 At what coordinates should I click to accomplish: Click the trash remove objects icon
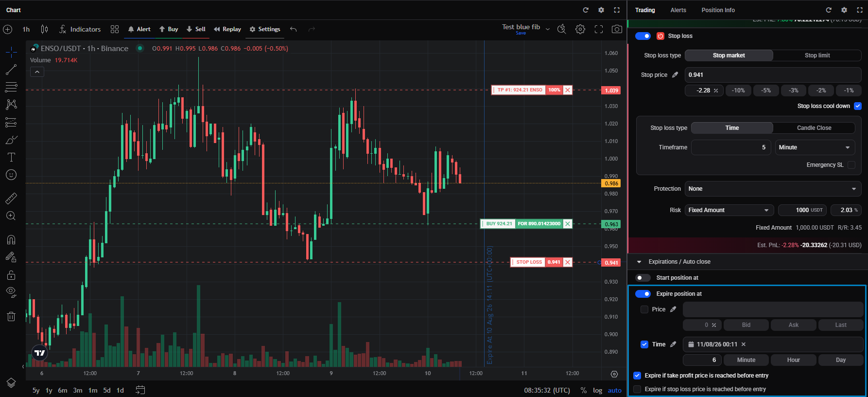(11, 317)
